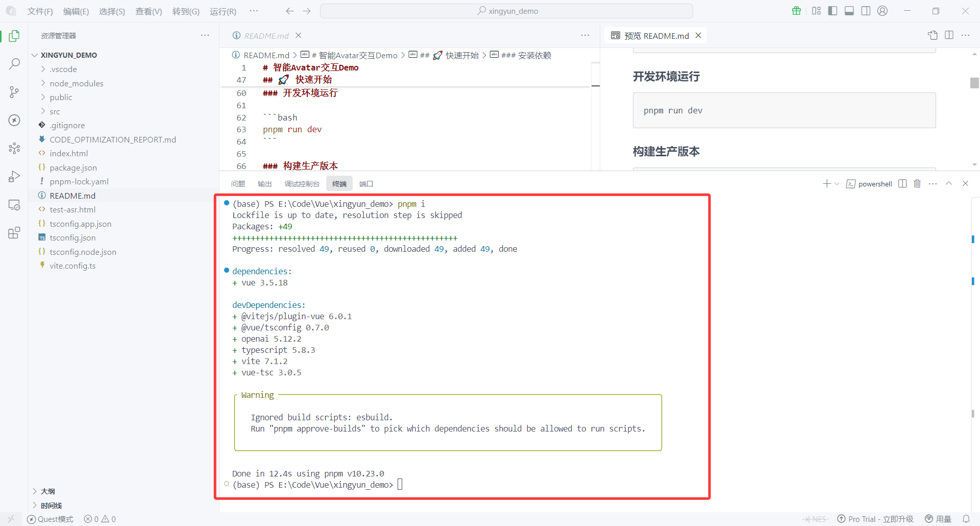The height and width of the screenshot is (526, 980).
Task: Click the remote window icon in status bar
Action: 11,519
